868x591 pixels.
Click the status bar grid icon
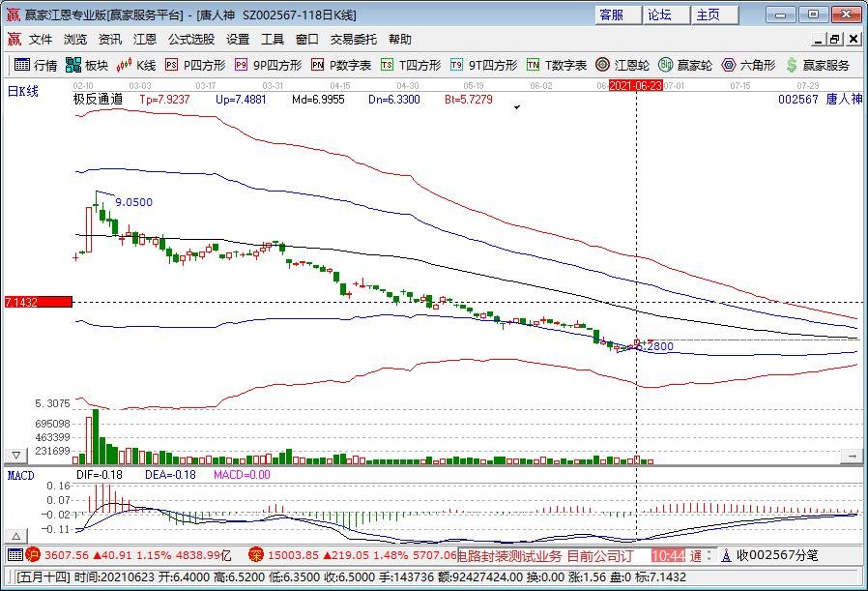[x=15, y=555]
